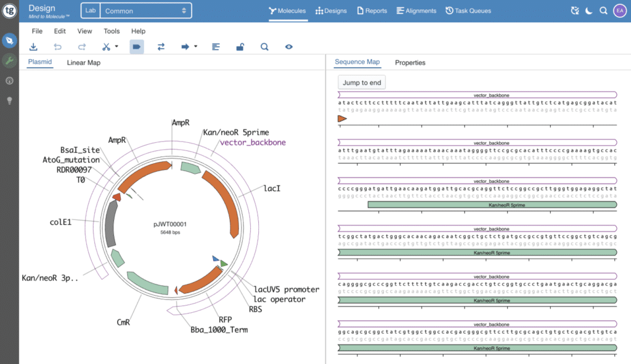Go to Reports section
The image size is (631, 364).
(372, 11)
